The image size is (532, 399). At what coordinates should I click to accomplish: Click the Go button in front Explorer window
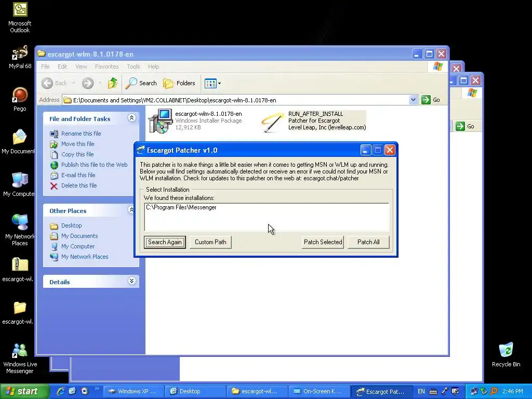[431, 100]
